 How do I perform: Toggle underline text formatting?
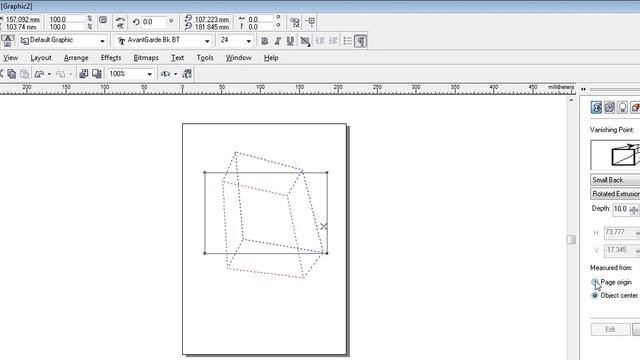click(x=290, y=41)
